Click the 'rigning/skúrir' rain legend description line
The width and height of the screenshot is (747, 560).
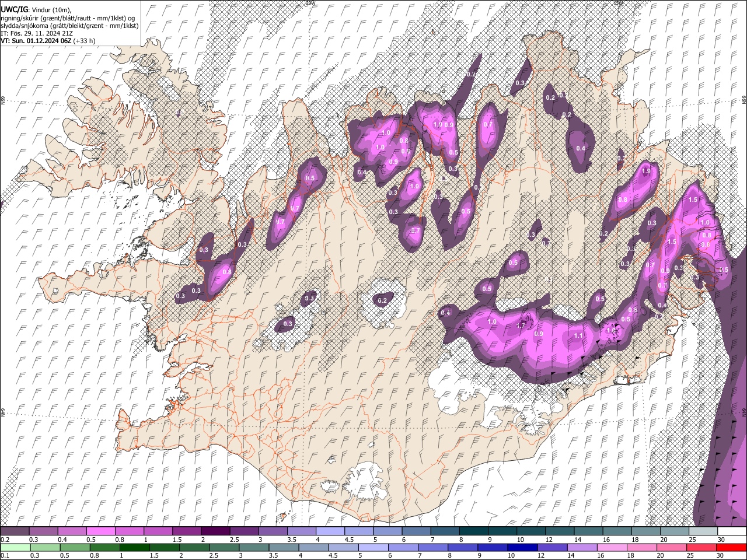tap(68, 17)
